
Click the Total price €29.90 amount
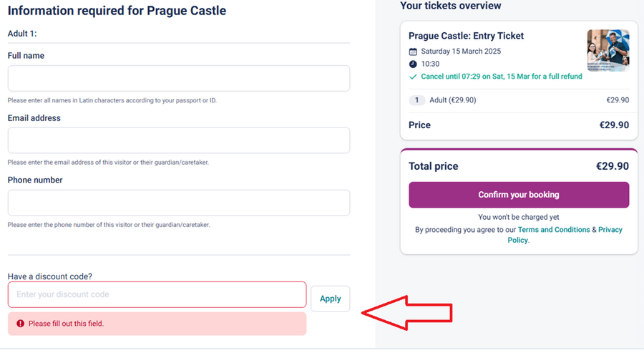click(x=612, y=166)
